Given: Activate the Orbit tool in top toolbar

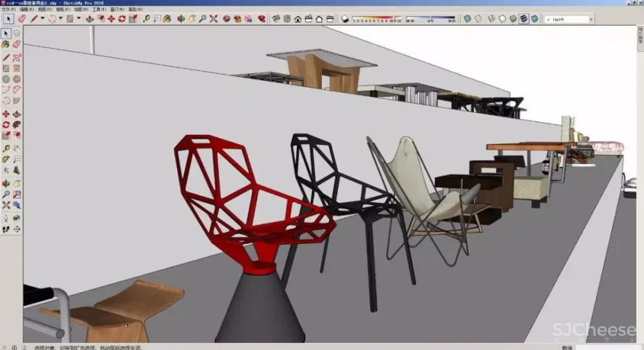Looking at the screenshot, I should tap(180, 19).
